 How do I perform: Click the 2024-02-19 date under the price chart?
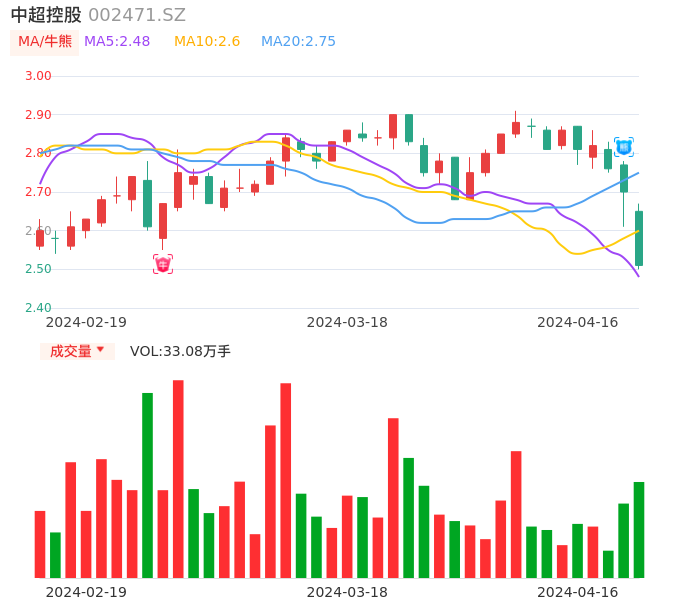86,322
